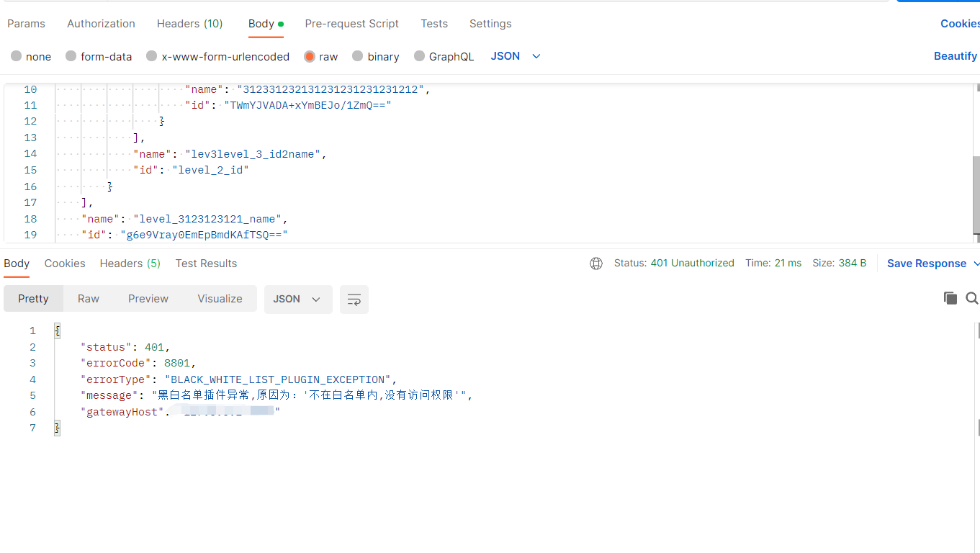
Task: Expand the Save Response dropdown arrow
Action: coord(976,264)
